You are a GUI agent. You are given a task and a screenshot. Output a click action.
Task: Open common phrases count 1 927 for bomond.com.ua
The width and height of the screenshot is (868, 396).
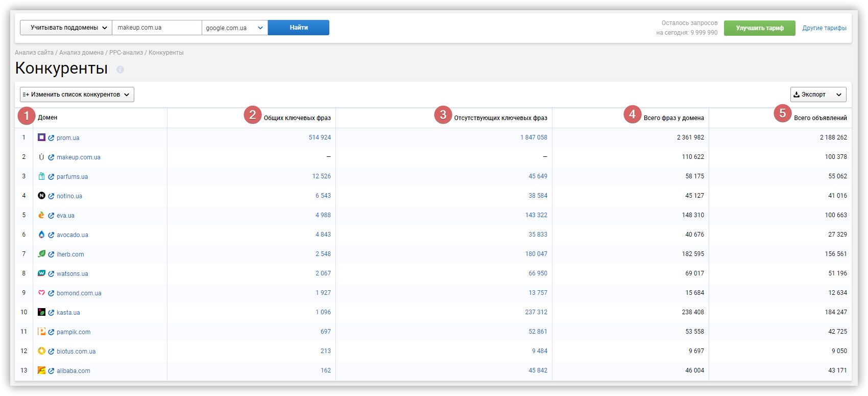pos(323,293)
